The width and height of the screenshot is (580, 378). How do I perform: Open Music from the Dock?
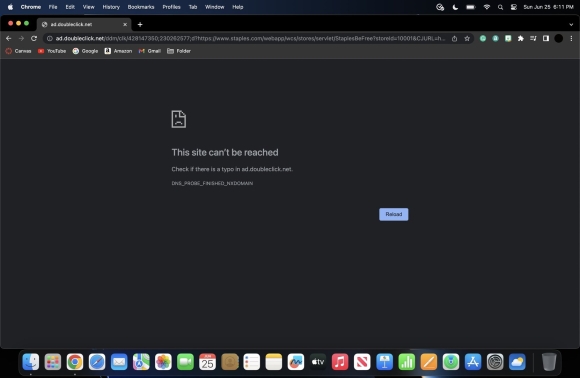coord(340,362)
